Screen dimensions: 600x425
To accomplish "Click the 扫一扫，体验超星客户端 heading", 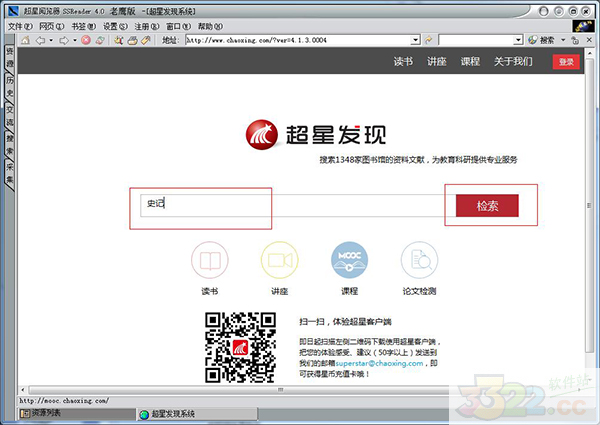I will coord(345,322).
